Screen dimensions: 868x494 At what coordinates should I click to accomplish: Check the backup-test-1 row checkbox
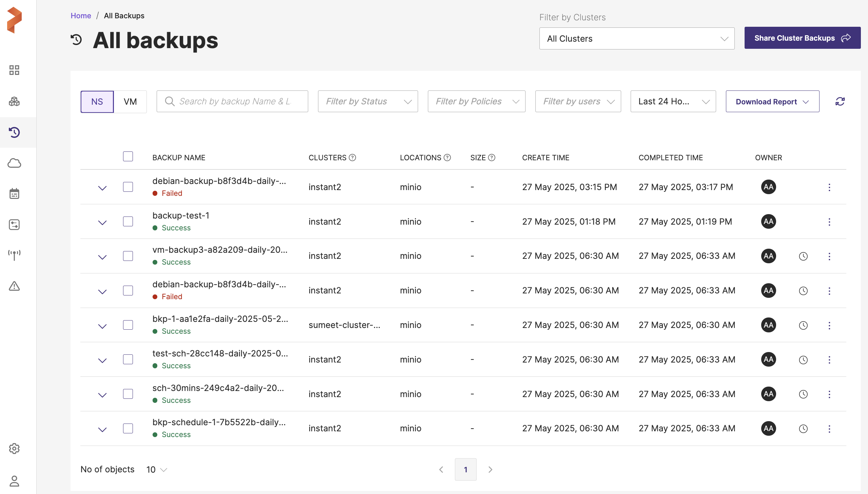pyautogui.click(x=128, y=222)
